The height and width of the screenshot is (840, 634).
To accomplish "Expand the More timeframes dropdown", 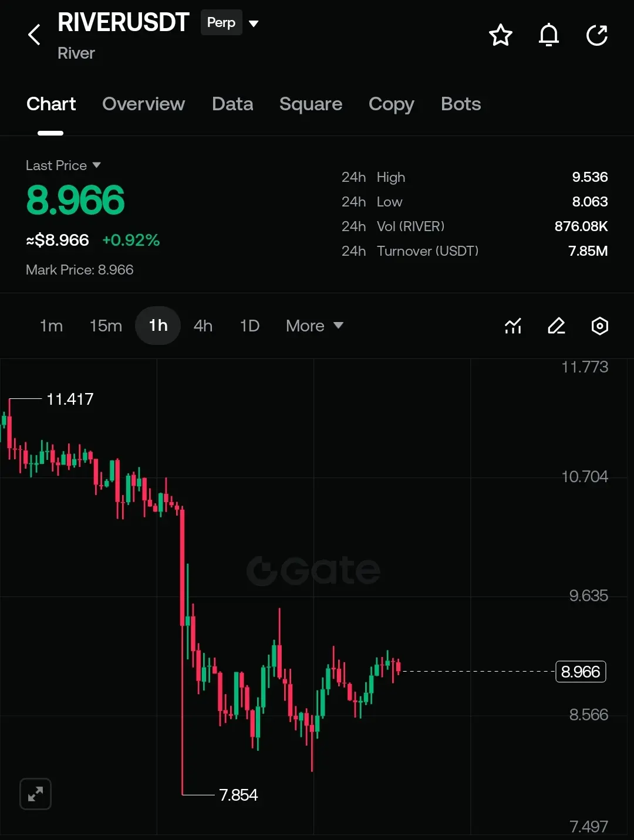I will 315,326.
